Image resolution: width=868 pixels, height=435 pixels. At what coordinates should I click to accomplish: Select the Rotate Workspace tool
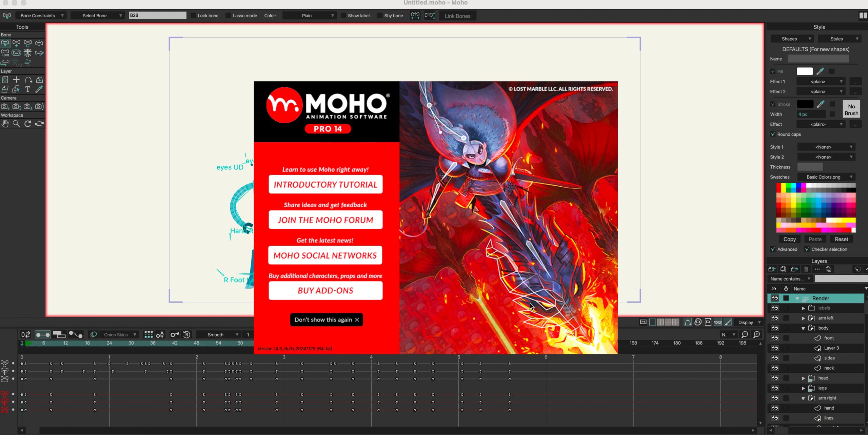28,124
